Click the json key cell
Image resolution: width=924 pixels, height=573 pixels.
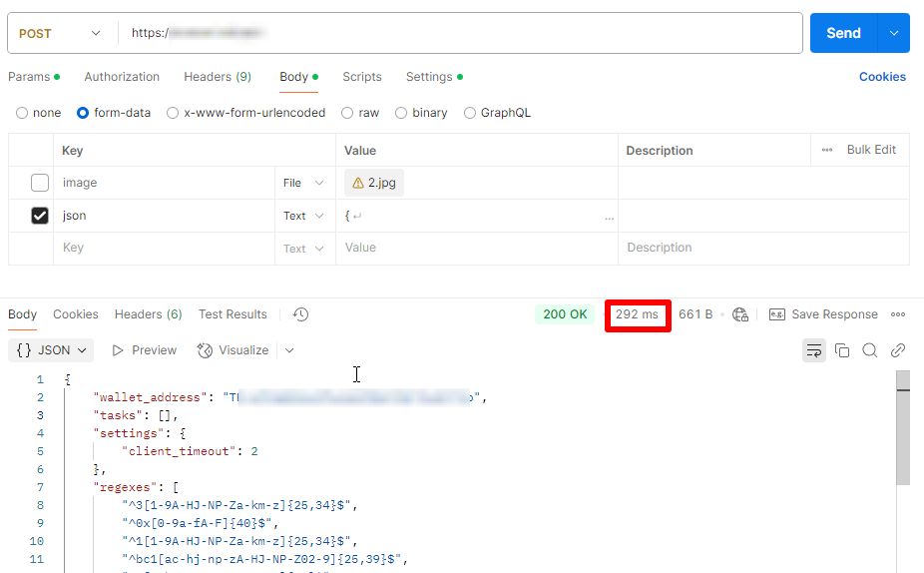click(164, 216)
